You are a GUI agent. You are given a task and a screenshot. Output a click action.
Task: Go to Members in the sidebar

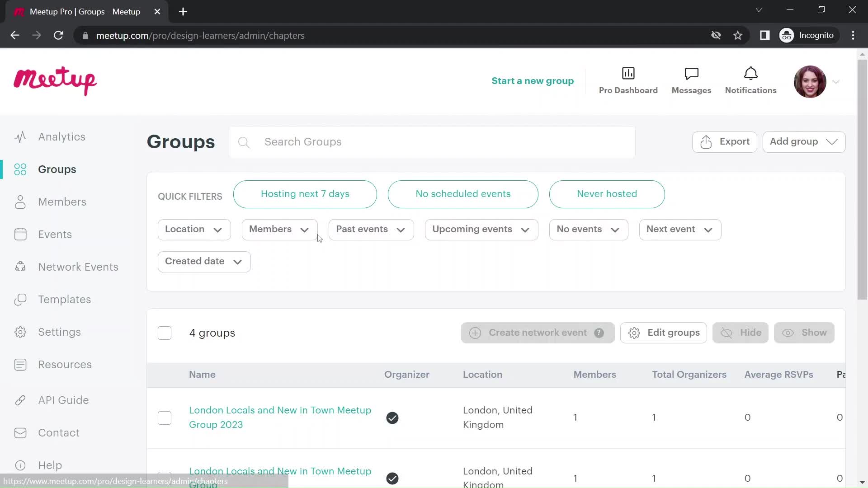pyautogui.click(x=62, y=202)
